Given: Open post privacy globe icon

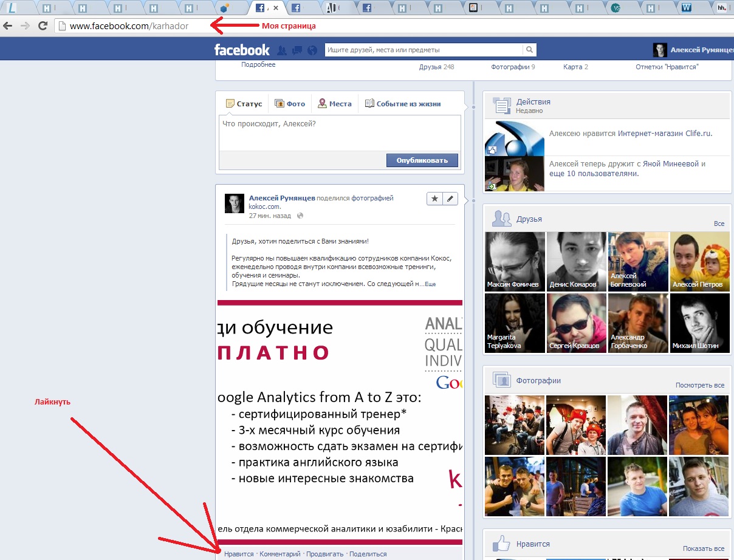Looking at the screenshot, I should click(x=300, y=216).
